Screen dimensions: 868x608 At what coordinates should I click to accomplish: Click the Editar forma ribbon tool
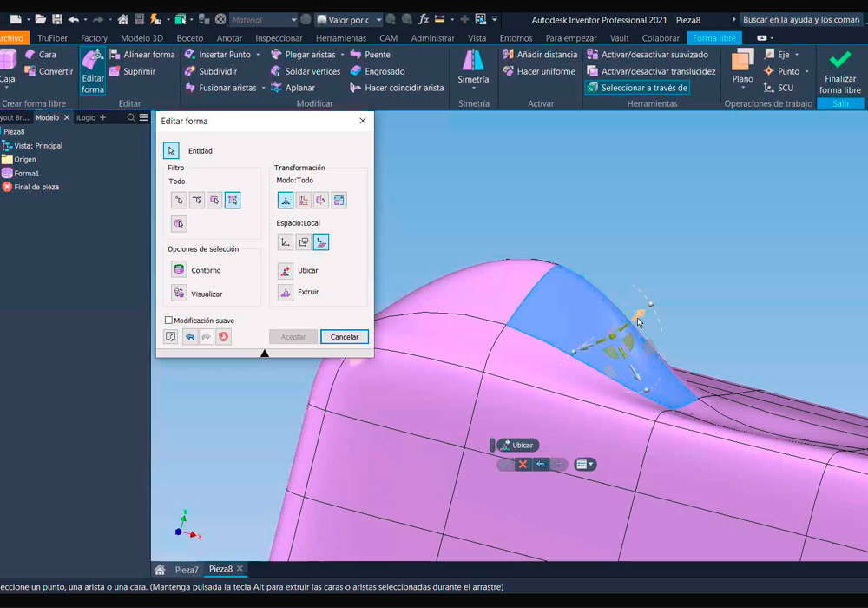(93, 70)
